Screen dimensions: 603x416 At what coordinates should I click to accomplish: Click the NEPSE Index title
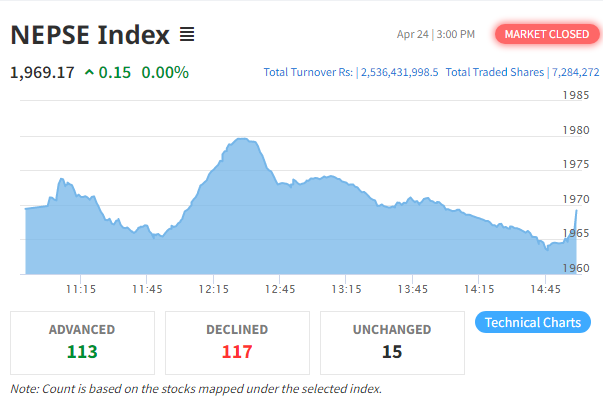pyautogui.click(x=90, y=35)
